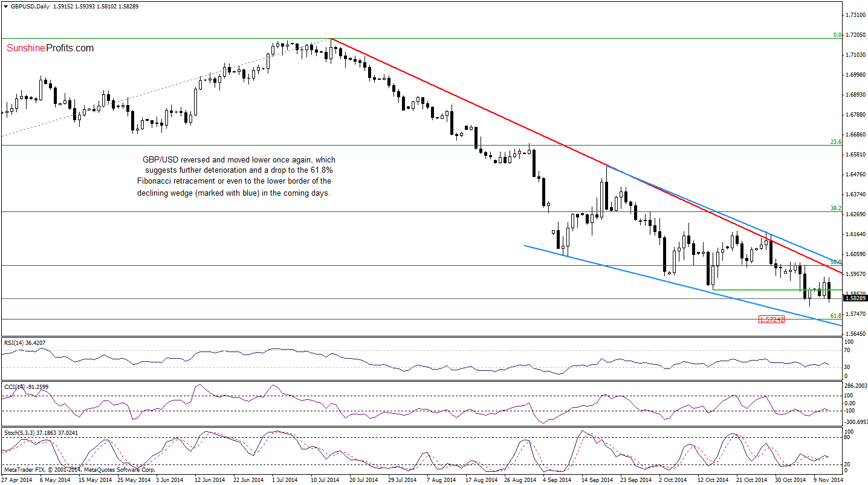Image resolution: width=868 pixels, height=485 pixels.
Task: Click the -300.6957 CCI scale value
Action: 857,422
